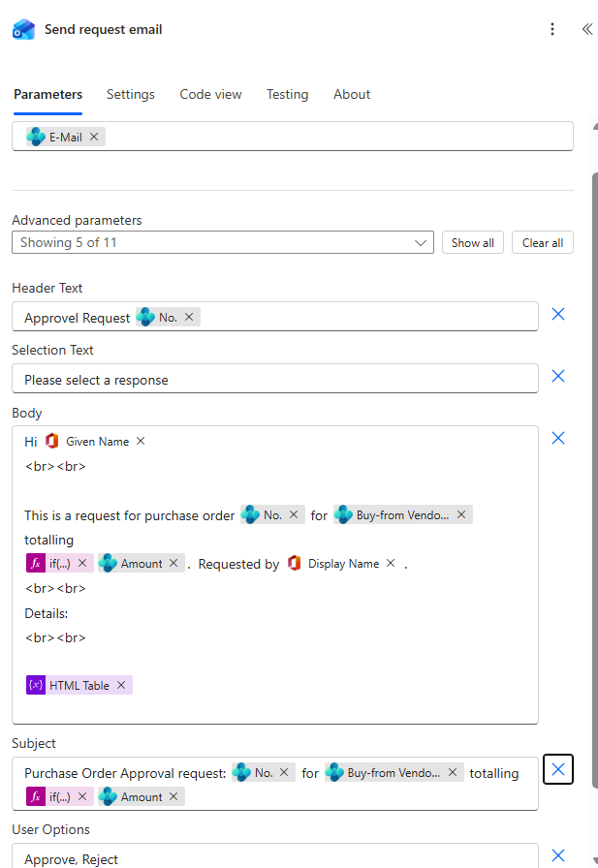Image resolution: width=598 pixels, height=868 pixels.
Task: Click the HTML Table variable token in Body
Action: point(79,685)
